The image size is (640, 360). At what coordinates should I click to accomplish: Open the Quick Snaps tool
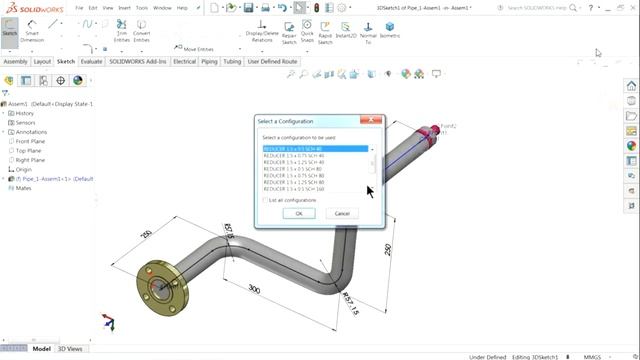click(x=307, y=31)
